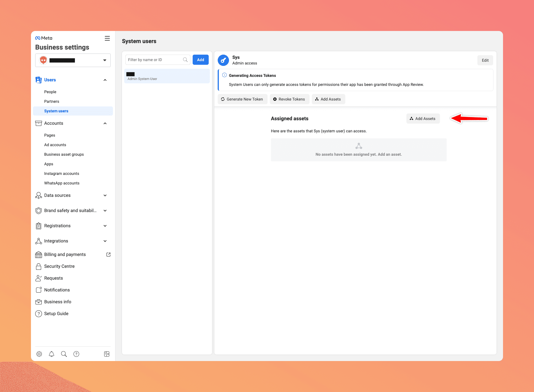Viewport: 534px width, 392px height.
Task: Open Billing and payments
Action: [x=65, y=255]
